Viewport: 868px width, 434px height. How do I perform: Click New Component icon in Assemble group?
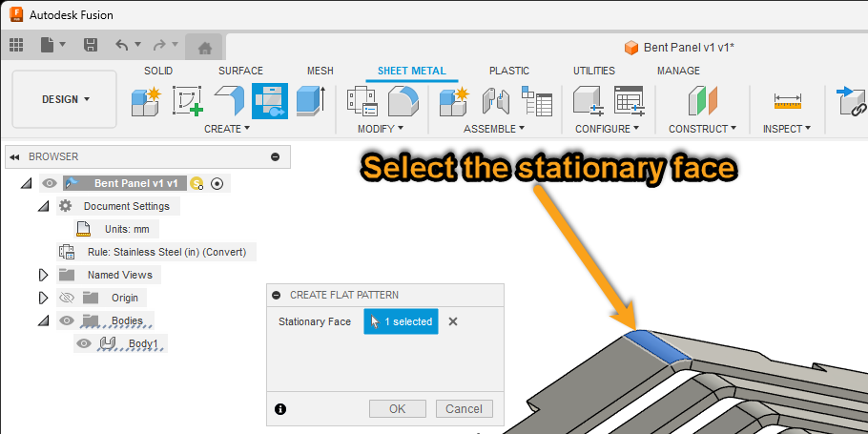pos(454,101)
